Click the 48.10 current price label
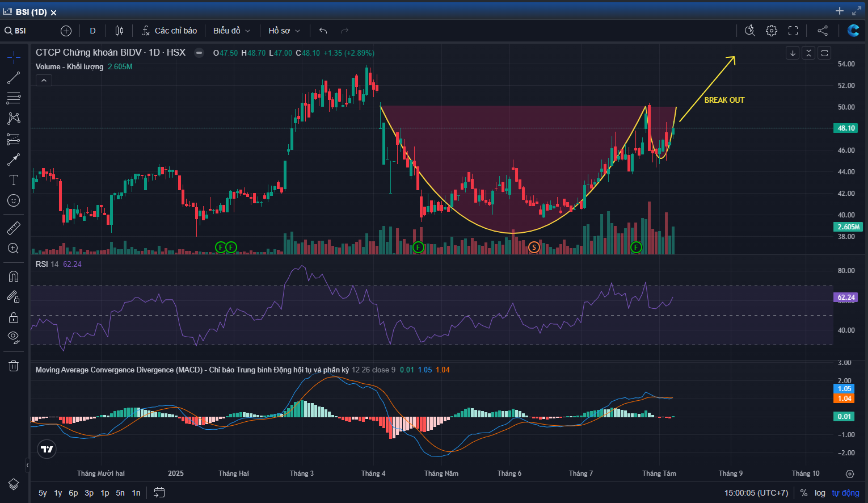This screenshot has width=868, height=503. [846, 128]
